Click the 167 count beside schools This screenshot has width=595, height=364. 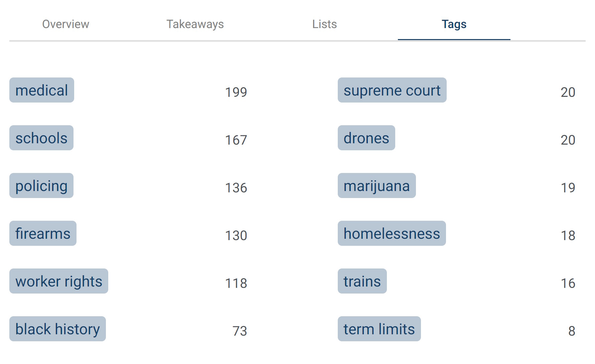[x=236, y=140]
